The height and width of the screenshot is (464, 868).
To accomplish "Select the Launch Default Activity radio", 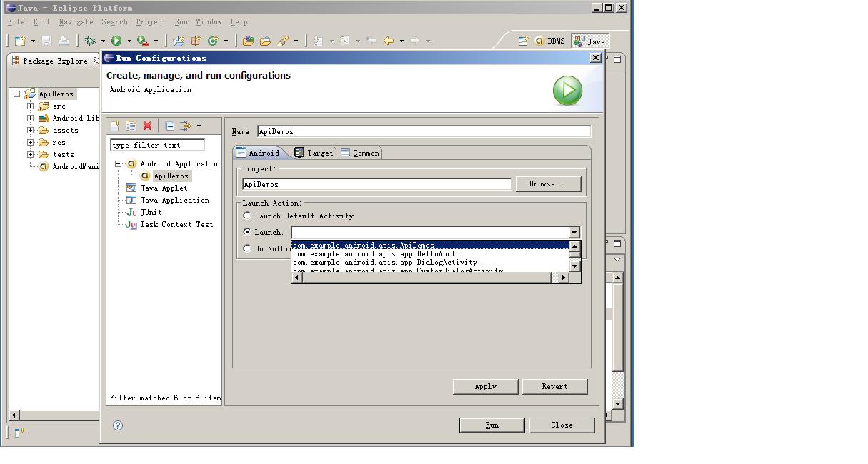I will tap(247, 216).
